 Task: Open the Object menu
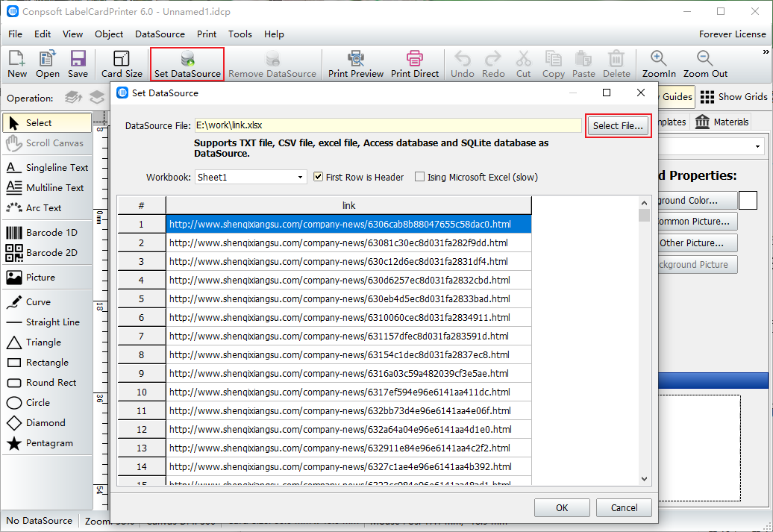[109, 34]
